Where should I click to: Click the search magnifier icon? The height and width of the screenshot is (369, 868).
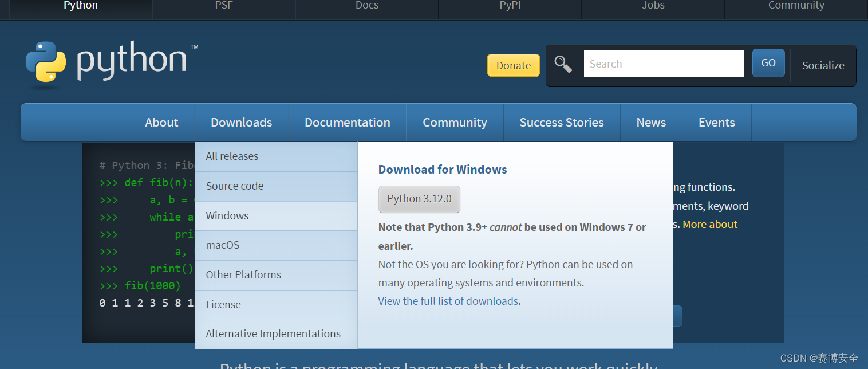563,65
